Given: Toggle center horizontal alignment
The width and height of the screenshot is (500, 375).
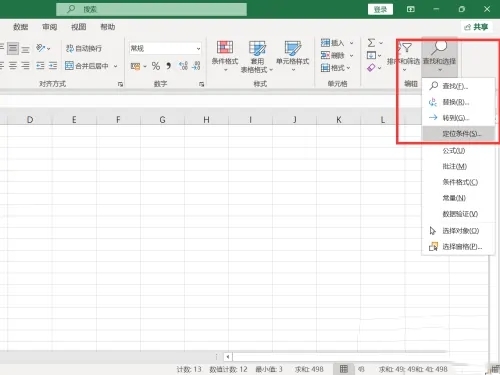Looking at the screenshot, I should tap(13, 65).
